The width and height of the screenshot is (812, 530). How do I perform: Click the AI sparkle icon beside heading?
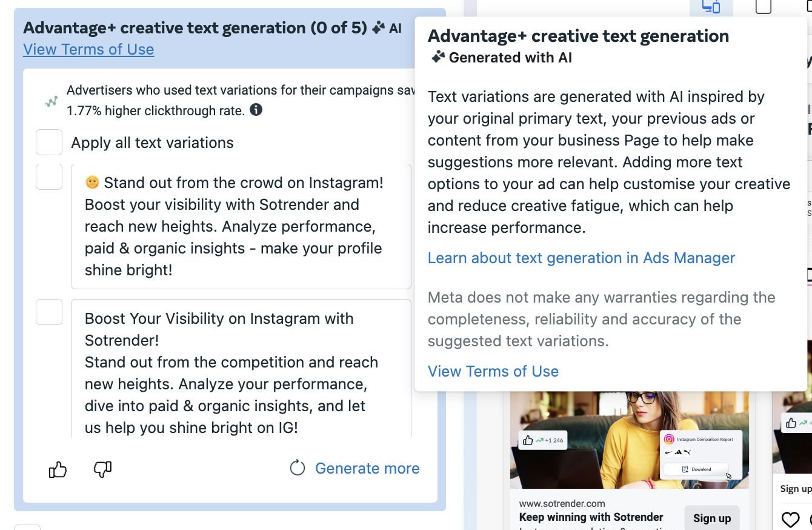pyautogui.click(x=379, y=28)
